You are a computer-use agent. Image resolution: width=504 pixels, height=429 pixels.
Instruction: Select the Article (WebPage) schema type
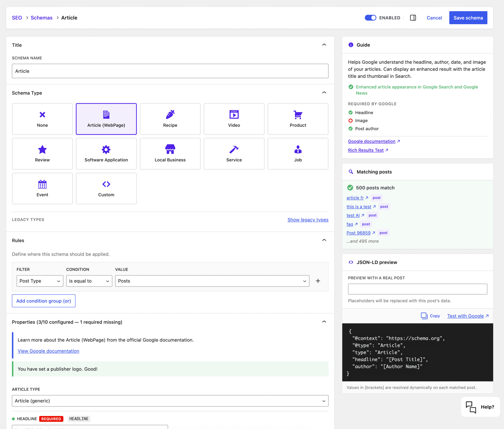pos(106,119)
